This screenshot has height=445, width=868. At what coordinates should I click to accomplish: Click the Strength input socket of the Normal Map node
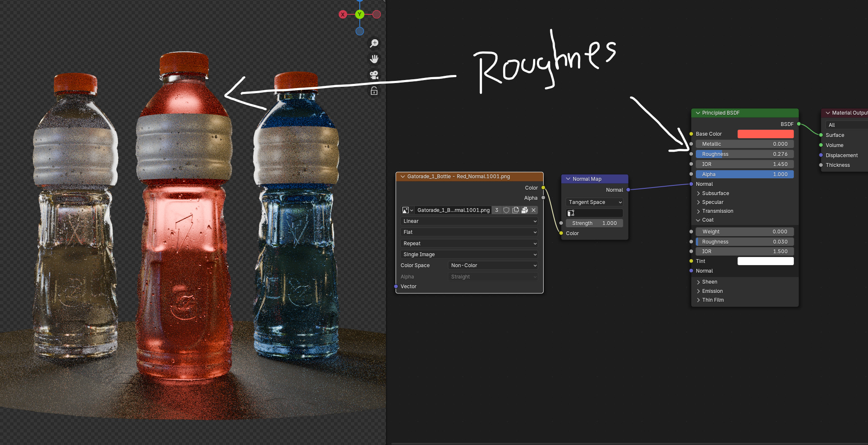[561, 223]
